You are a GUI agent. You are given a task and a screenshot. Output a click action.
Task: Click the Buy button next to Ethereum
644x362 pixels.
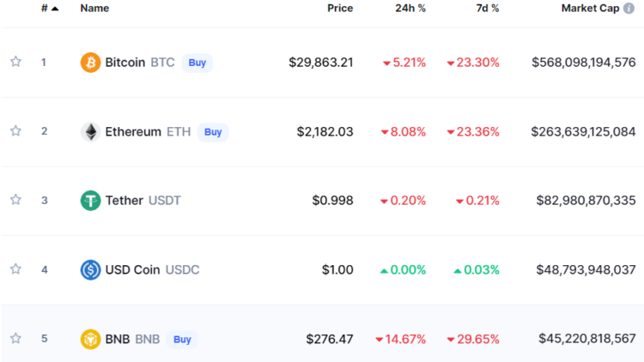click(213, 132)
